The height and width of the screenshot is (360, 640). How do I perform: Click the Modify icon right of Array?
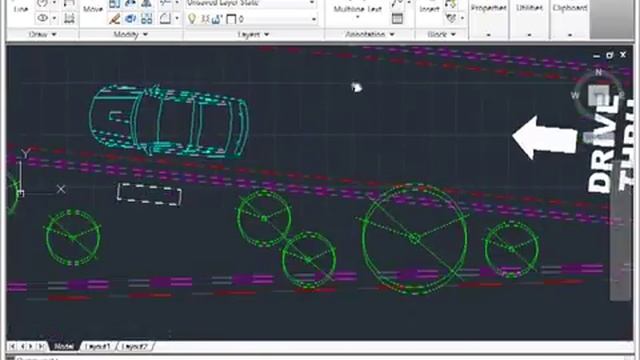tap(165, 19)
